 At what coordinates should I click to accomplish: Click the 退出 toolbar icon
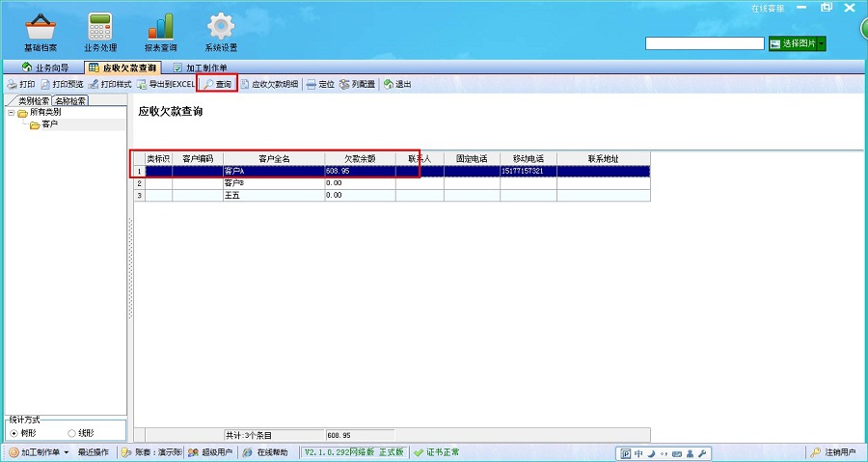[x=397, y=85]
